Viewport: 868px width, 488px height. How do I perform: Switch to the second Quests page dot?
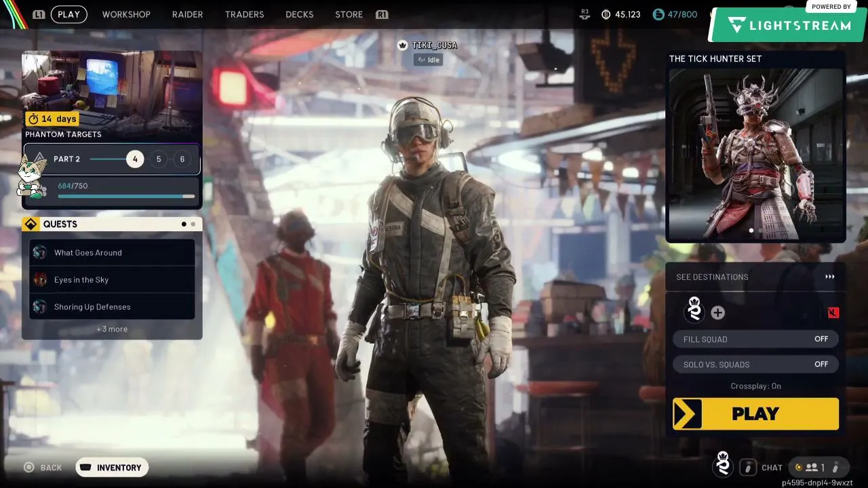(x=193, y=224)
